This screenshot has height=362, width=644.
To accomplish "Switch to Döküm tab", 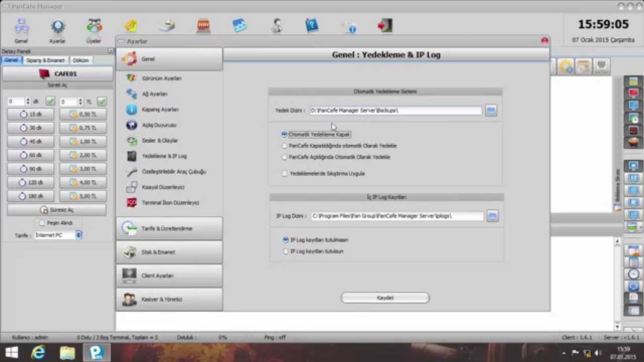I will tap(80, 60).
